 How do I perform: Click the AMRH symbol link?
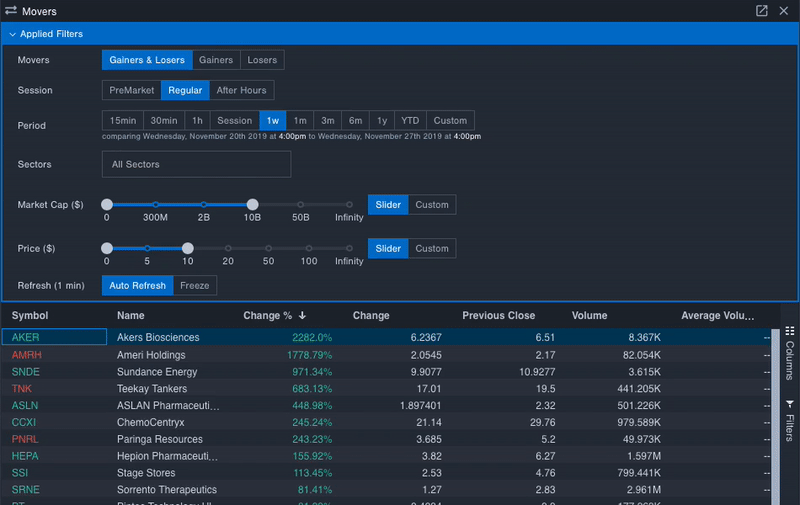tap(27, 355)
